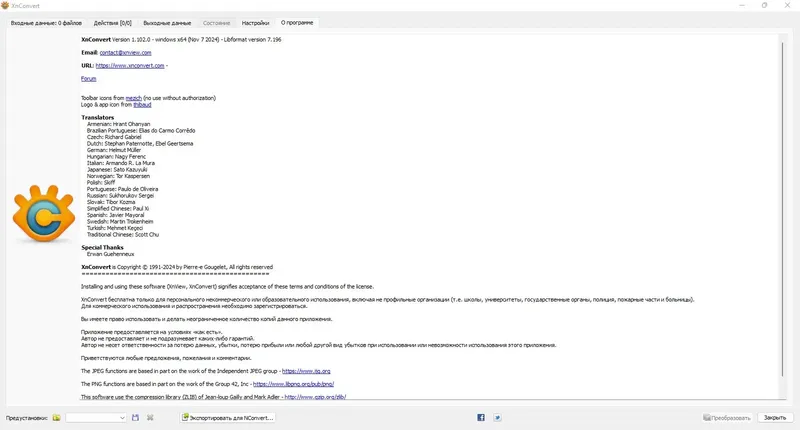Click the line Traditional Chinese: Scott Chu
800x430 pixels.
[123, 235]
